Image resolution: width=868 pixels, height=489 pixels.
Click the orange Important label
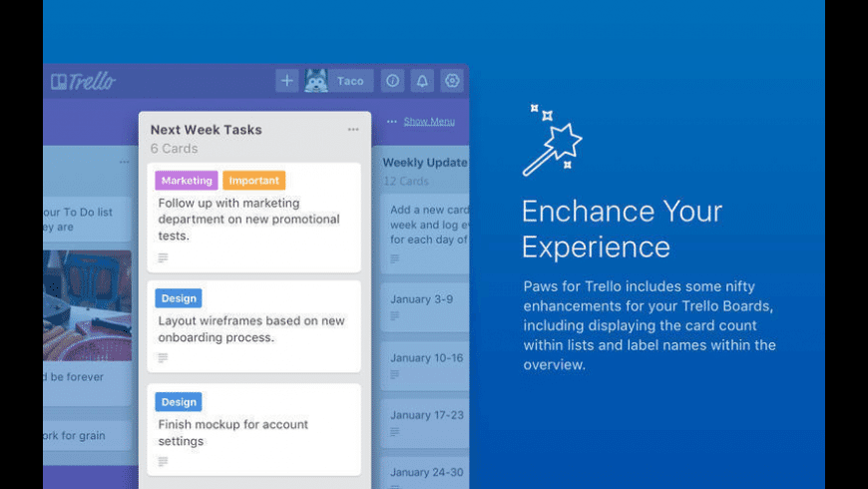254,181
